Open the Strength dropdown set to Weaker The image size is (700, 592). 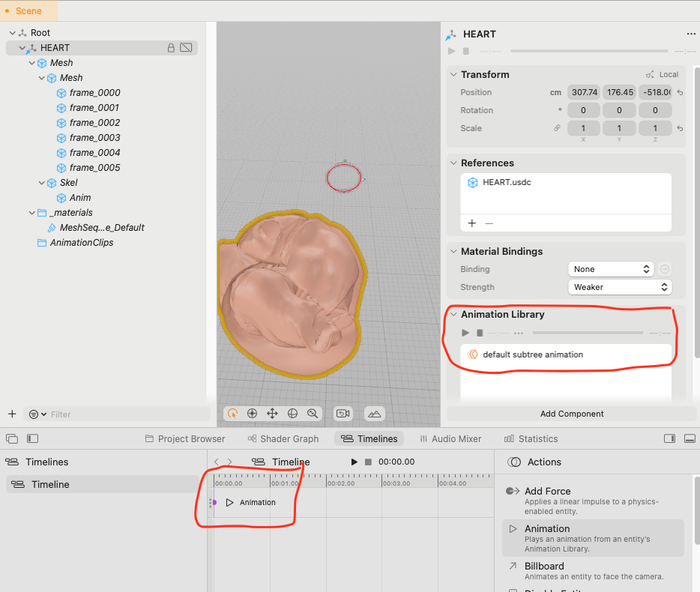tap(619, 287)
